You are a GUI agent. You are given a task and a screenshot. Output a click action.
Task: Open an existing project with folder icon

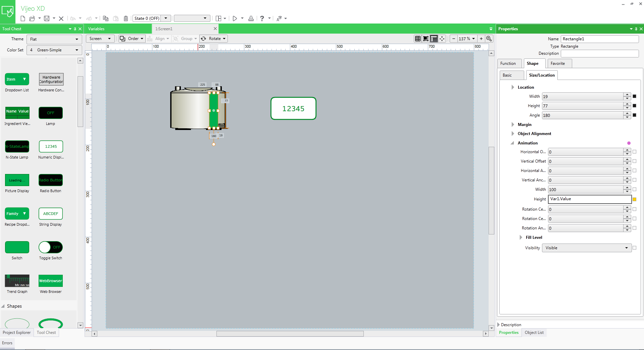tap(32, 18)
